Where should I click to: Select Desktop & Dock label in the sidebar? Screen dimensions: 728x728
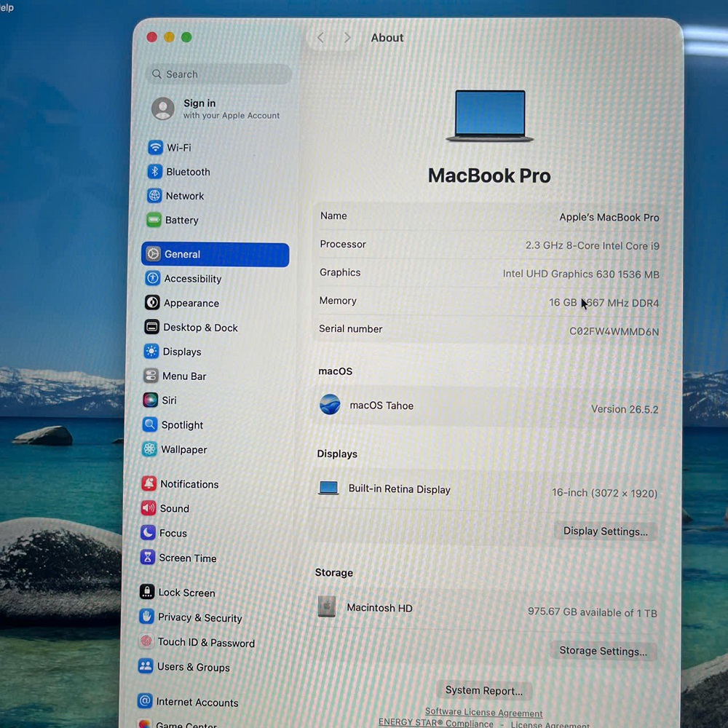click(x=200, y=328)
